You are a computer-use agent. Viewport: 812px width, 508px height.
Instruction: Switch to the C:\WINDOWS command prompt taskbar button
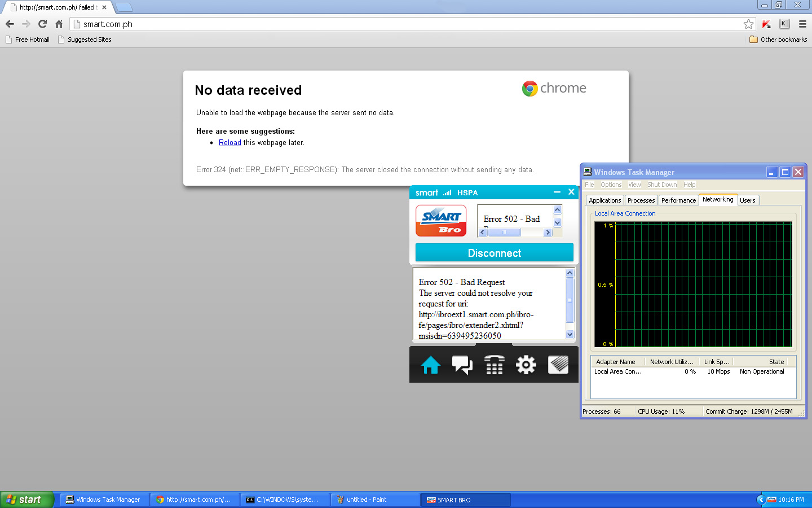point(285,500)
